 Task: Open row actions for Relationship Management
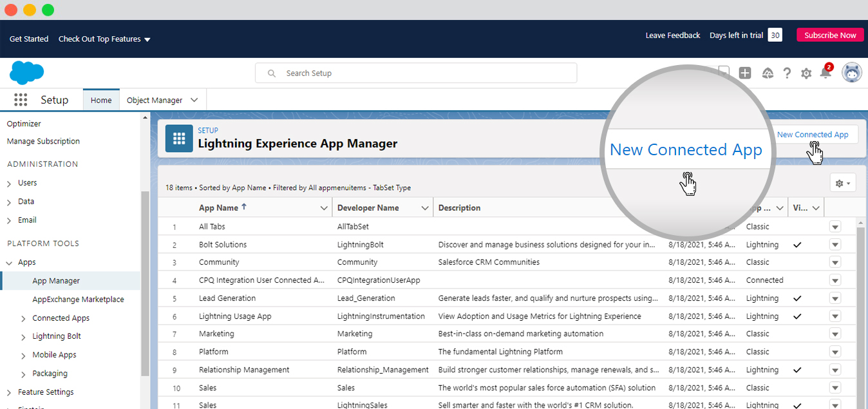pos(835,370)
